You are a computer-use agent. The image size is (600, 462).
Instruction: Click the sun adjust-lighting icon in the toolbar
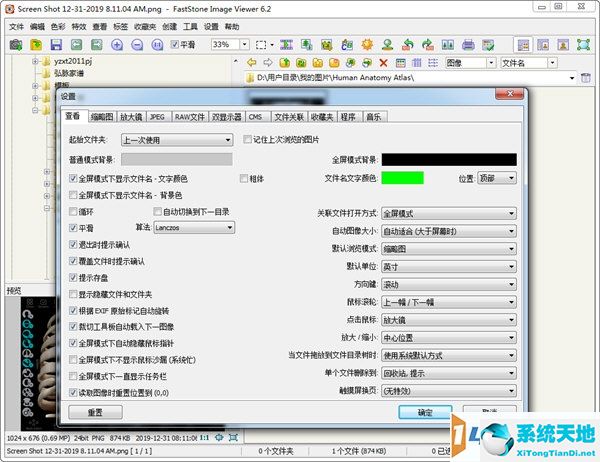[x=367, y=45]
